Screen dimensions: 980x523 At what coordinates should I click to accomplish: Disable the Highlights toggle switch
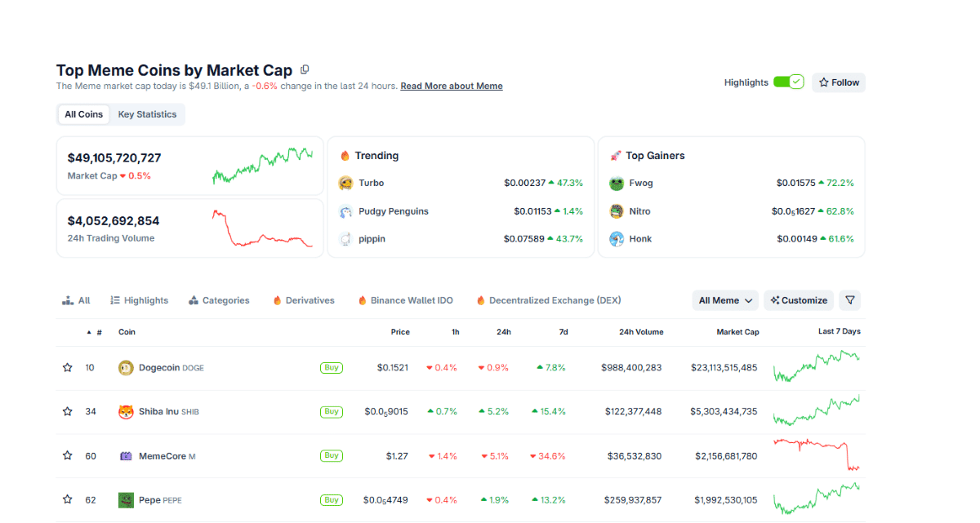(788, 82)
